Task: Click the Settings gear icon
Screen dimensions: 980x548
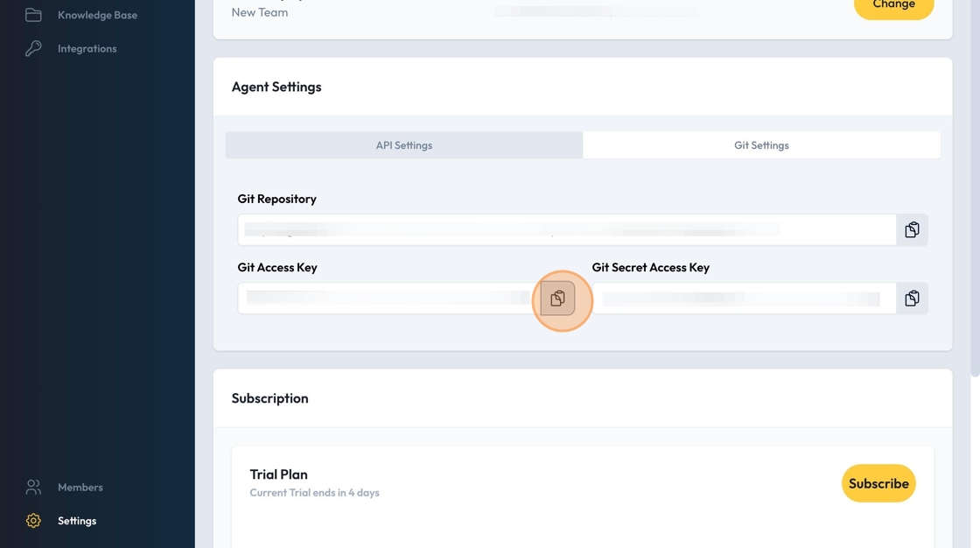Action: tap(33, 521)
